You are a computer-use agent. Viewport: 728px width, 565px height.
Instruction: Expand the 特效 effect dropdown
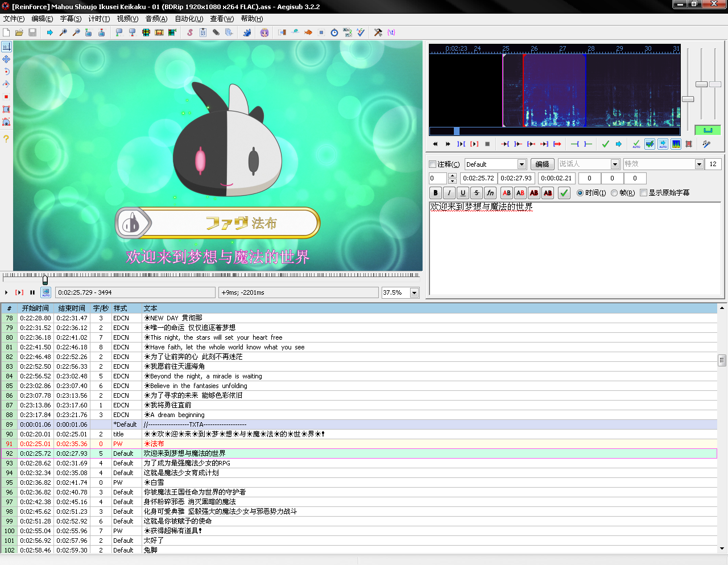700,164
